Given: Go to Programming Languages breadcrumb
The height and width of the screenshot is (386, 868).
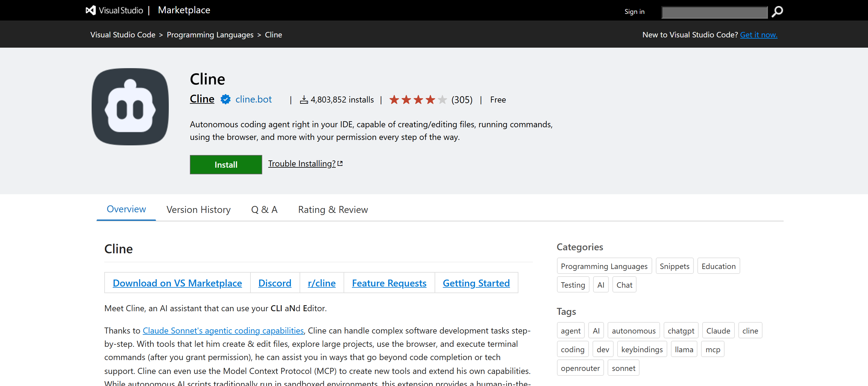Looking at the screenshot, I should point(210,35).
